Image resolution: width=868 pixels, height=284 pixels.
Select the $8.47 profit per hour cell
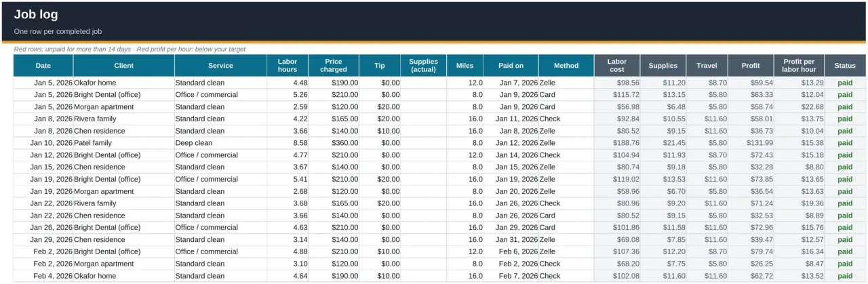(800, 264)
